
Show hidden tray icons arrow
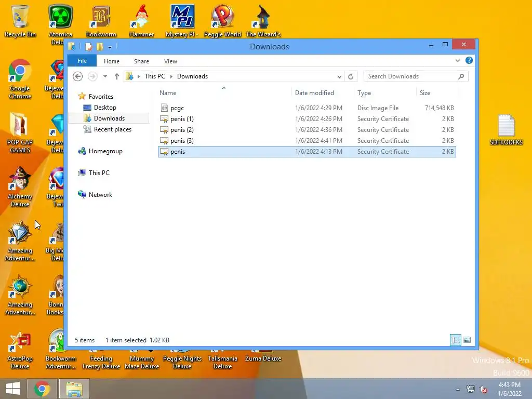[x=458, y=389]
